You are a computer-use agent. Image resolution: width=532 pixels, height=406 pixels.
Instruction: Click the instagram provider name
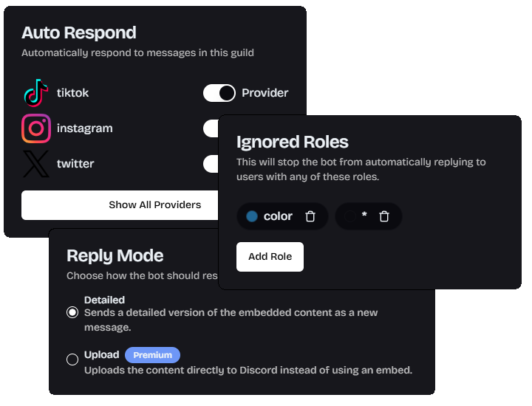84,128
